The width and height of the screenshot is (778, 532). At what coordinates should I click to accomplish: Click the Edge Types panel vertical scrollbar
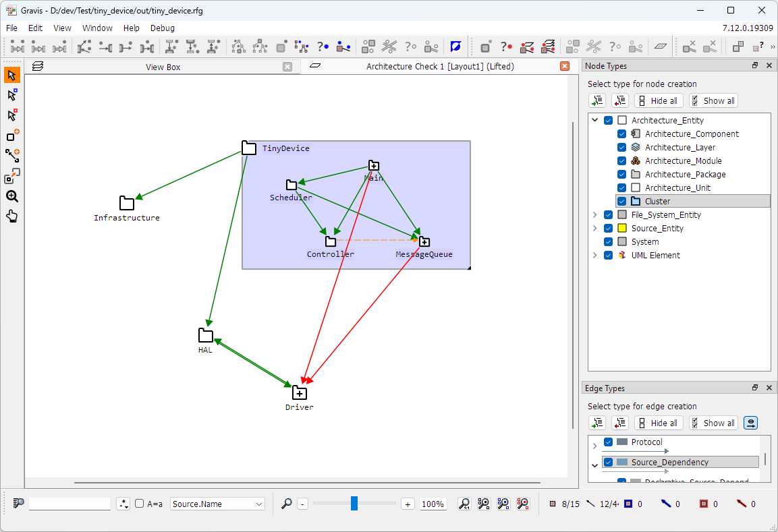pyautogui.click(x=765, y=459)
